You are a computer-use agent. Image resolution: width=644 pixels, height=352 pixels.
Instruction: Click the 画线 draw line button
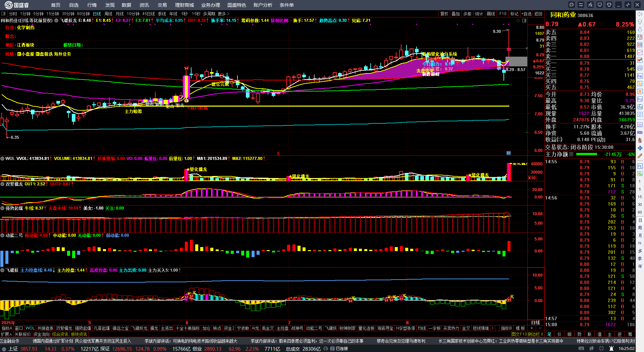coord(491,14)
